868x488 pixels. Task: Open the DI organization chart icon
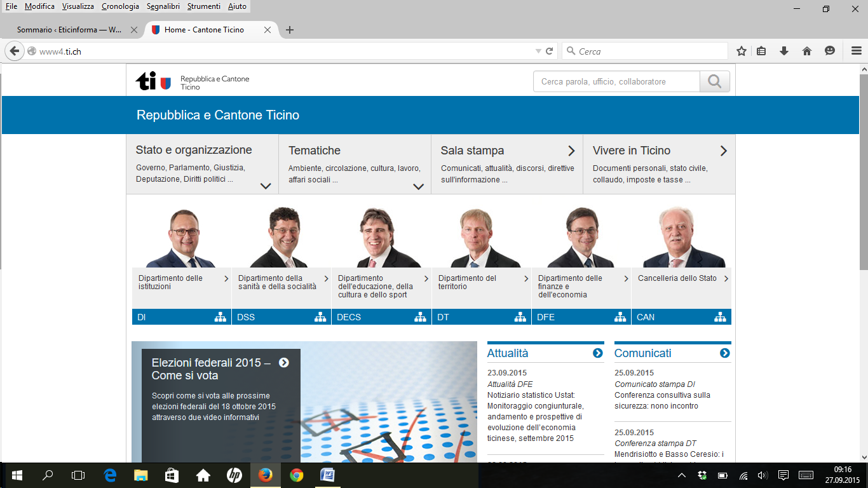click(220, 317)
